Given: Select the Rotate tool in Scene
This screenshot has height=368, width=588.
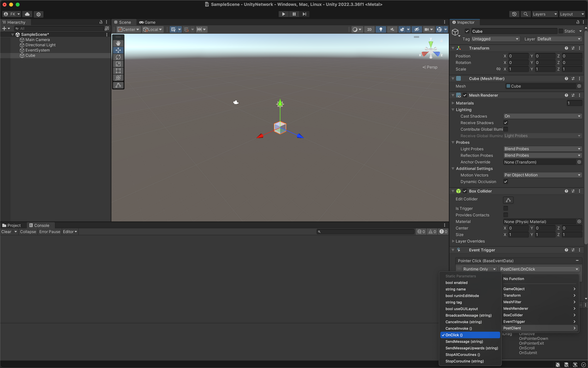Looking at the screenshot, I should [118, 57].
